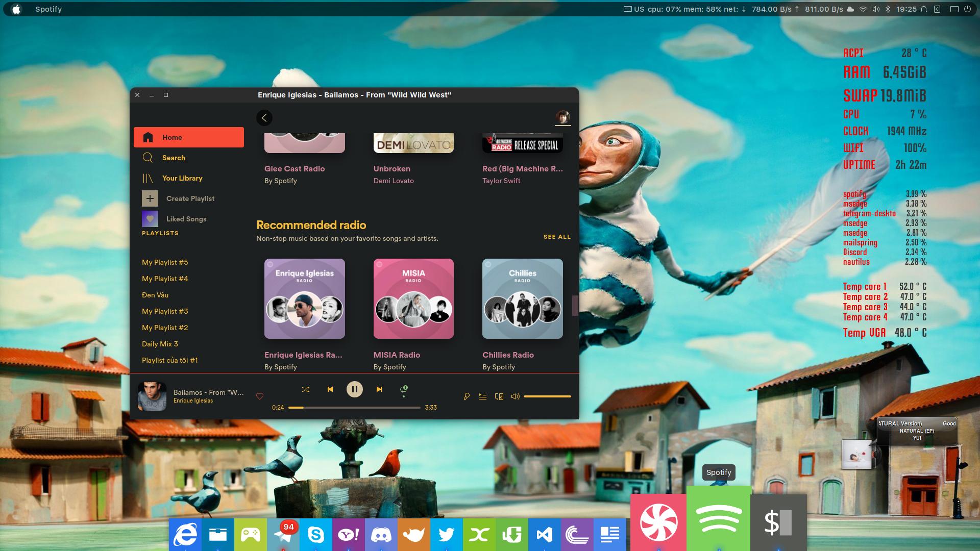The width and height of the screenshot is (980, 551).
Task: Click the power icon in the top bar
Action: tap(967, 9)
